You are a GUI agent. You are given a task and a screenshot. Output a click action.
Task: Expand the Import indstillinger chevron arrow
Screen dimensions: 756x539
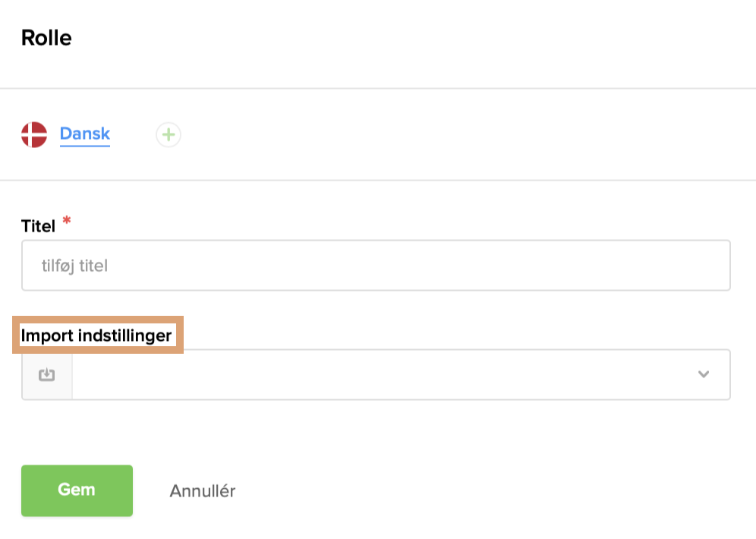[704, 374]
